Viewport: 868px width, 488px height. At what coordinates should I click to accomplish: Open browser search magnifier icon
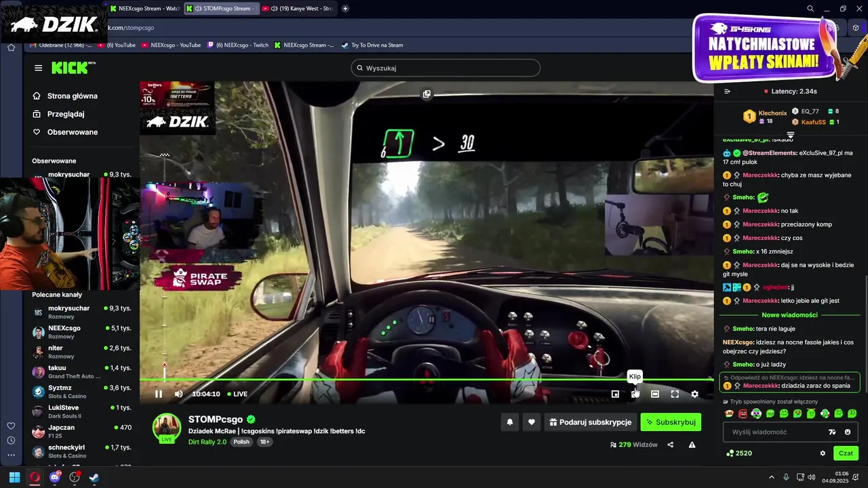click(810, 9)
